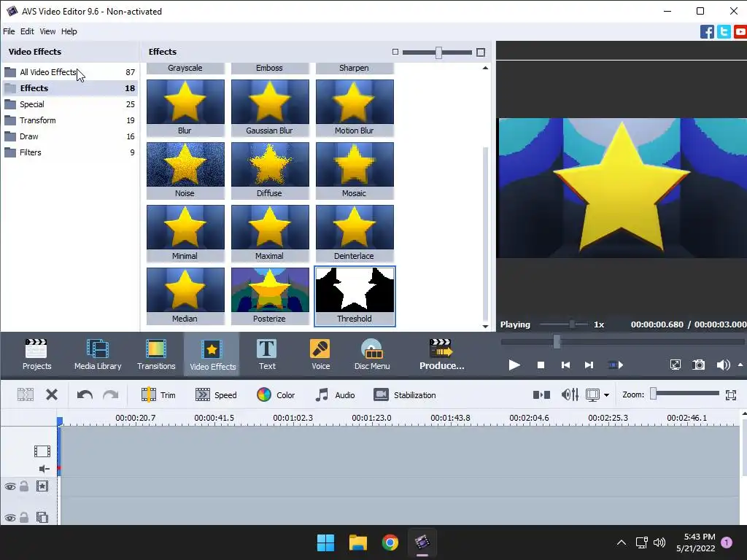
Task: Take a snapshot with camera icon
Action: 698,365
